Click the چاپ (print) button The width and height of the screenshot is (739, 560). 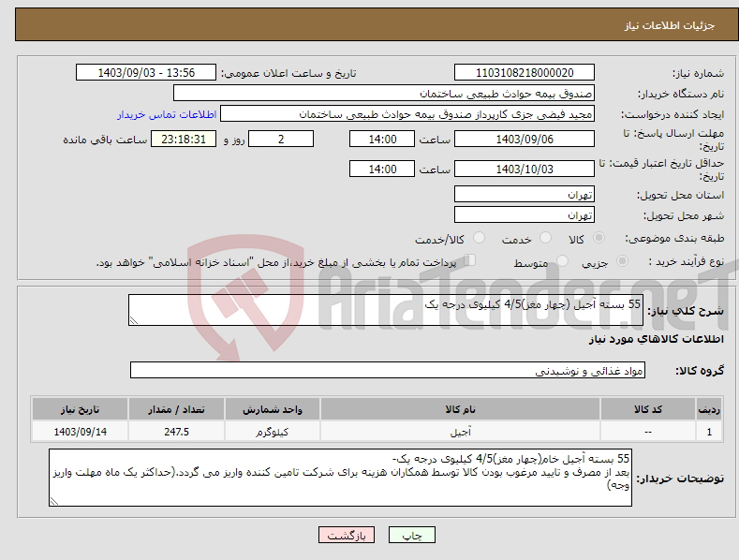[x=411, y=536]
